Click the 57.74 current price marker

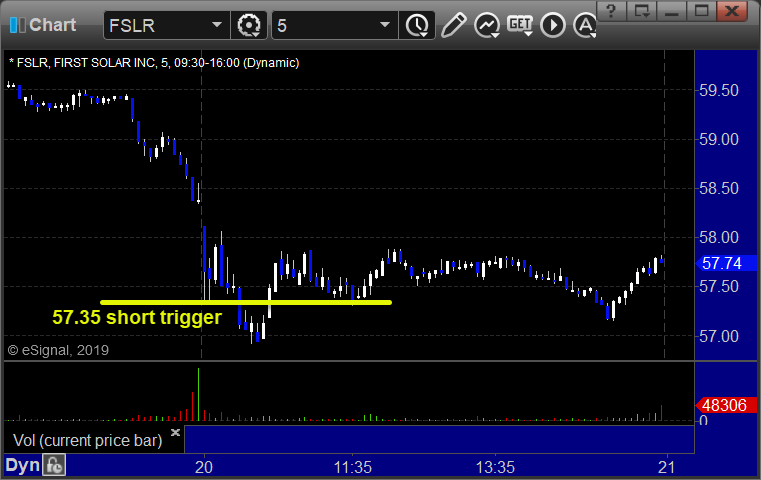point(726,263)
